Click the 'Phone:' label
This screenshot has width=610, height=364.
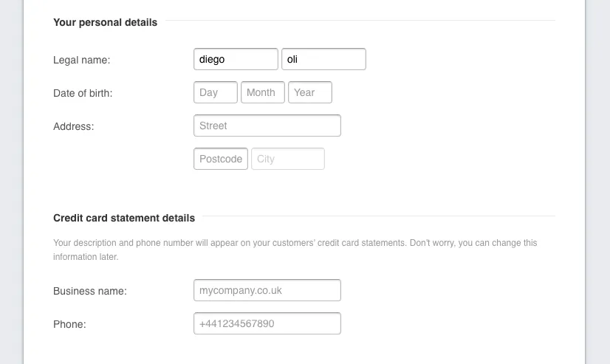pos(69,324)
